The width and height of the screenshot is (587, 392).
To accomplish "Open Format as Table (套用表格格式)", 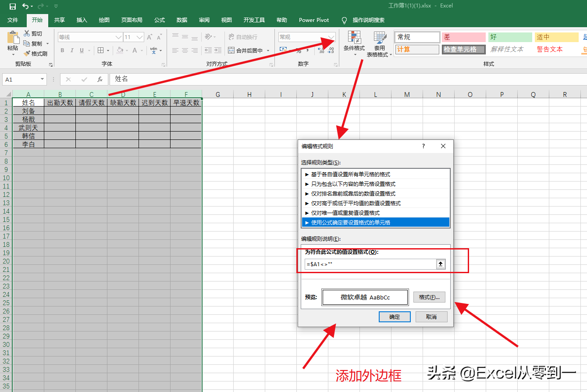I will [379, 44].
